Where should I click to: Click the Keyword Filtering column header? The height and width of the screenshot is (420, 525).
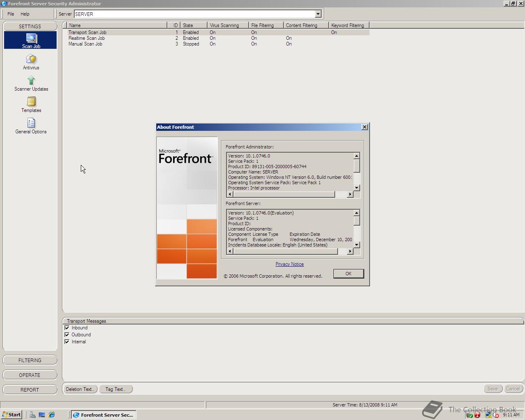click(x=349, y=25)
